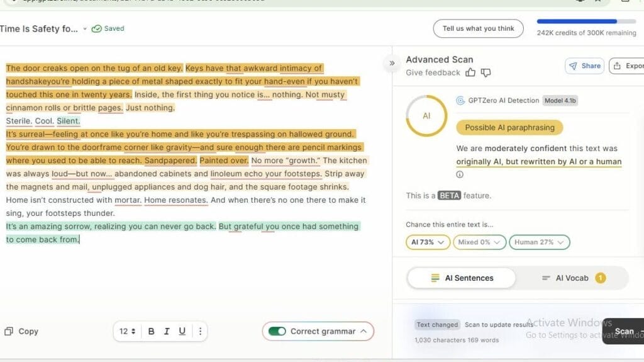Click the Saved status check icon

[x=96, y=29]
